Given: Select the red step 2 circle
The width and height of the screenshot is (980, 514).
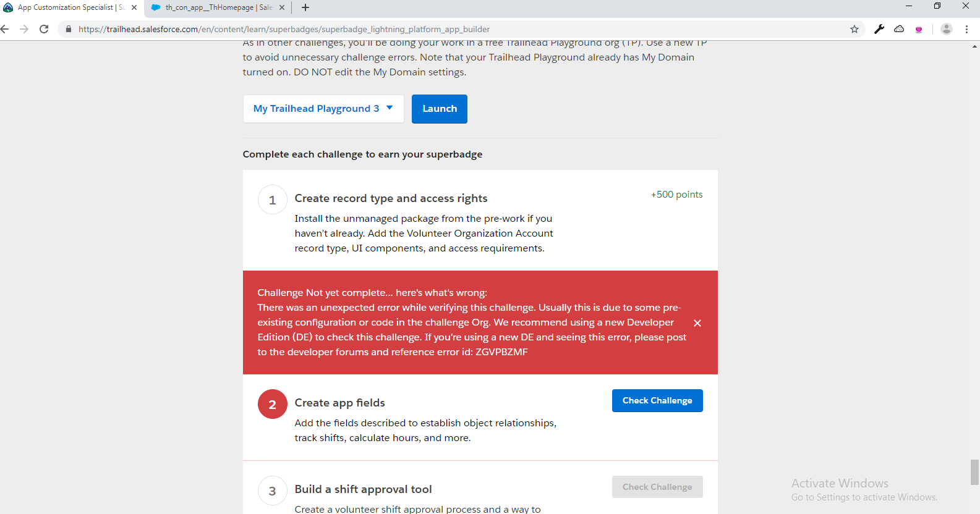Looking at the screenshot, I should [x=272, y=404].
